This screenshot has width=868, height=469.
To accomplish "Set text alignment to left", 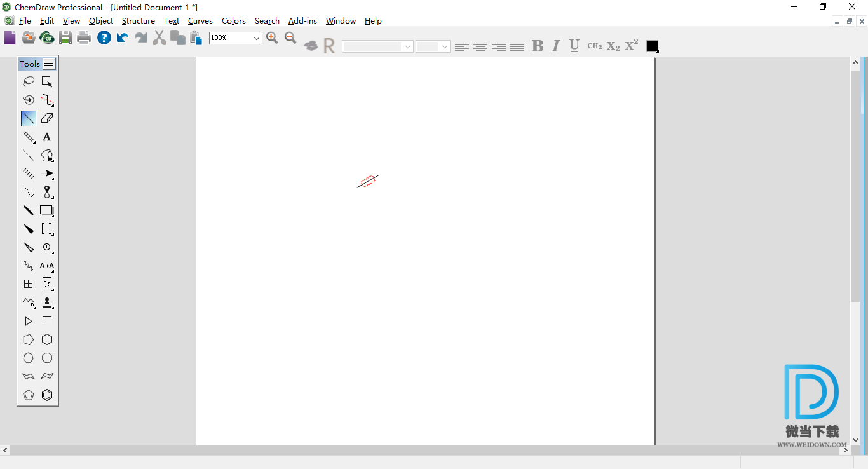I will click(x=462, y=46).
